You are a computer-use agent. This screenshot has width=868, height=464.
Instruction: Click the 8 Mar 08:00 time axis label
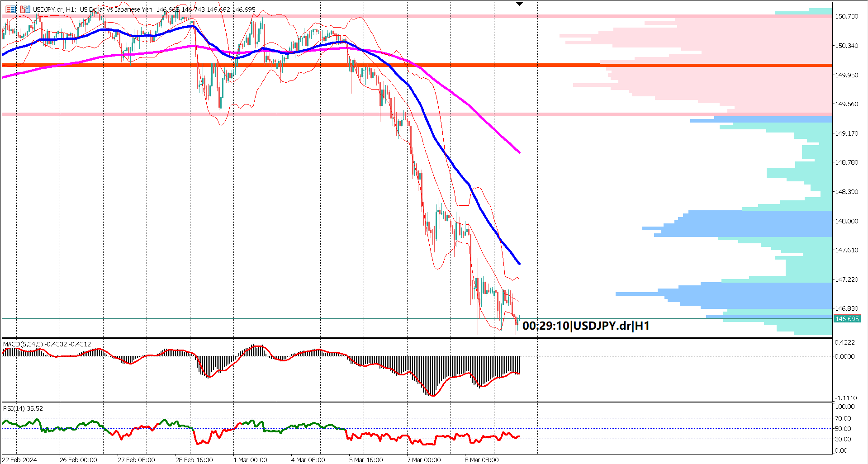coord(482,459)
